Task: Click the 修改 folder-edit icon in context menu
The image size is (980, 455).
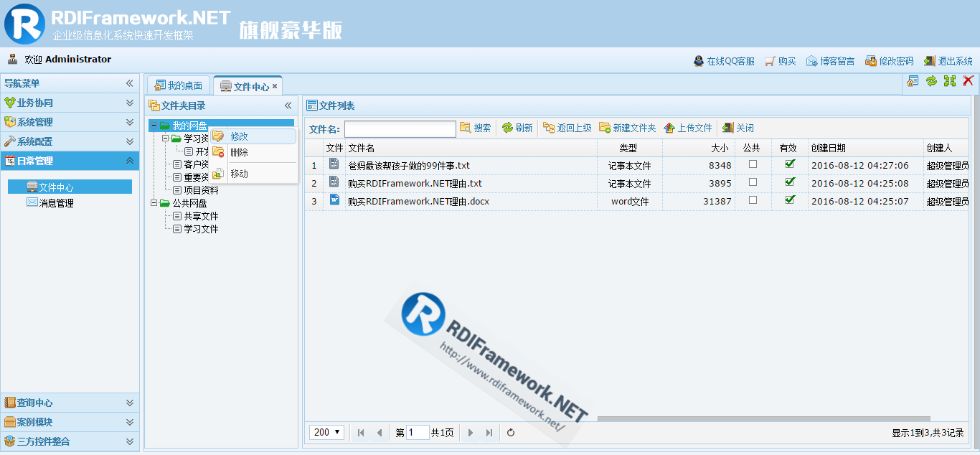Action: [x=218, y=136]
